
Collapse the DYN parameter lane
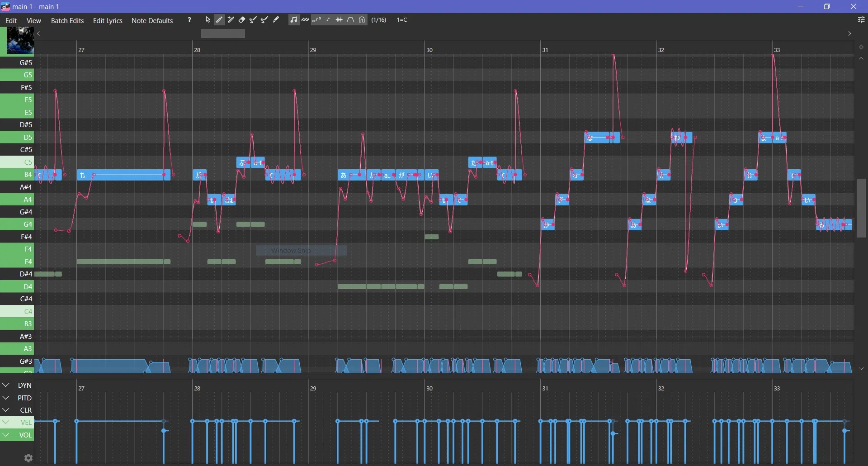6,385
